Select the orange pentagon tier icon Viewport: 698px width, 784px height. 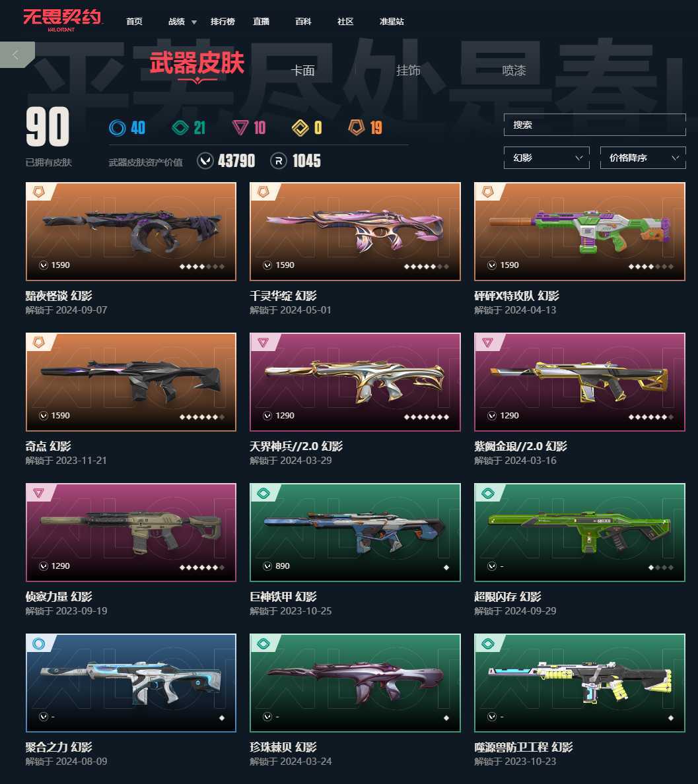coord(356,127)
